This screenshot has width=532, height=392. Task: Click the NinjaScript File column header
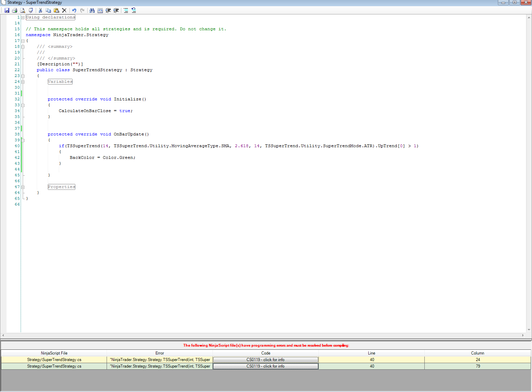click(x=54, y=353)
